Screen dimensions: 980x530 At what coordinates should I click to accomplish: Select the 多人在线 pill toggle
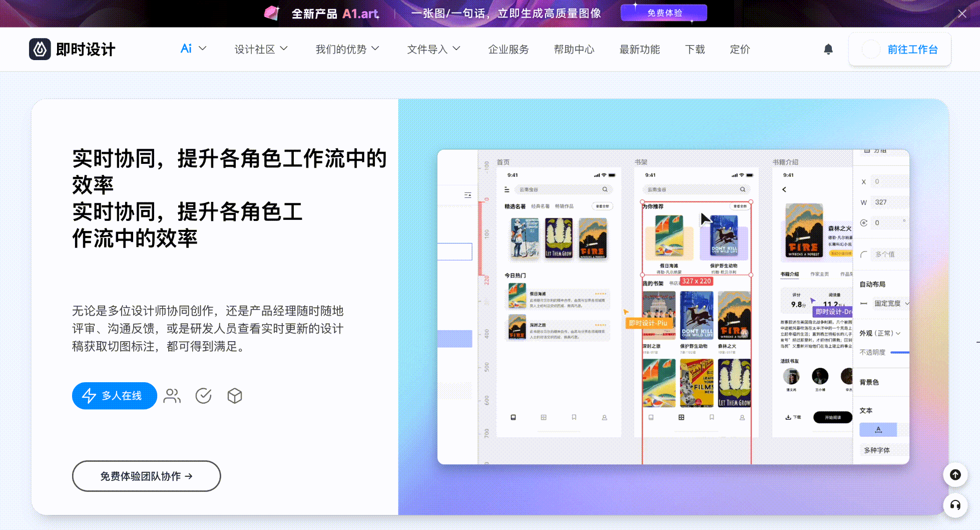pyautogui.click(x=114, y=396)
